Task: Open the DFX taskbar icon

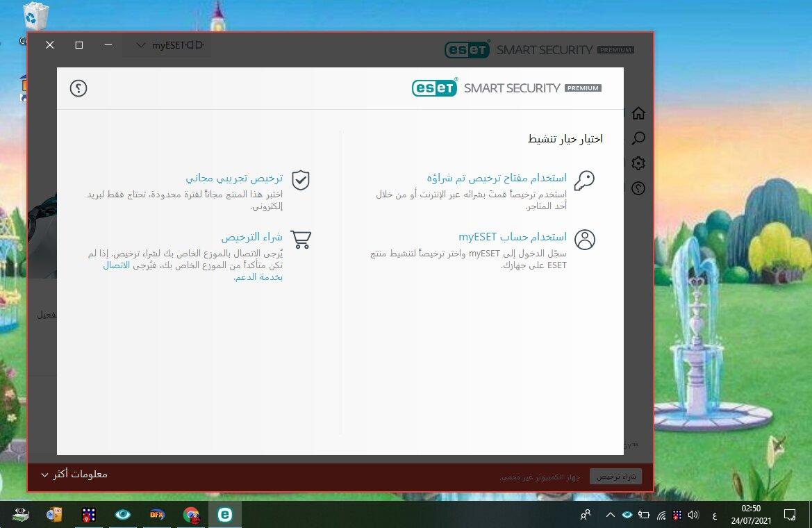Action: (157, 515)
